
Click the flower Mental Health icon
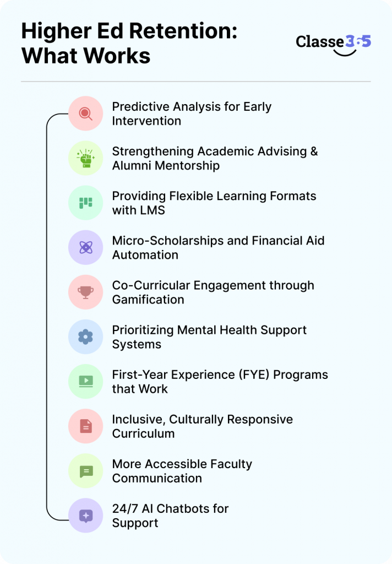click(85, 337)
